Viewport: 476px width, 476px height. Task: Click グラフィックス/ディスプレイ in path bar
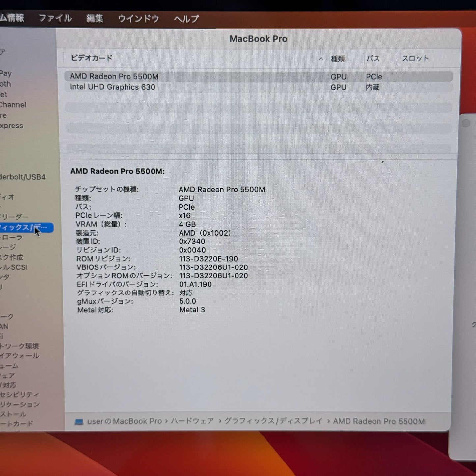click(273, 421)
